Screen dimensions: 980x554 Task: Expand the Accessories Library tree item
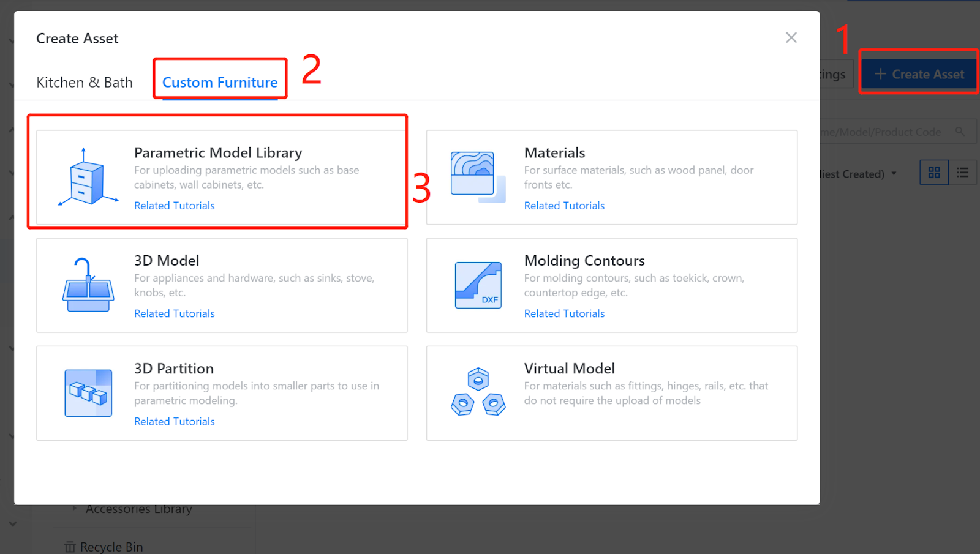[x=75, y=508]
